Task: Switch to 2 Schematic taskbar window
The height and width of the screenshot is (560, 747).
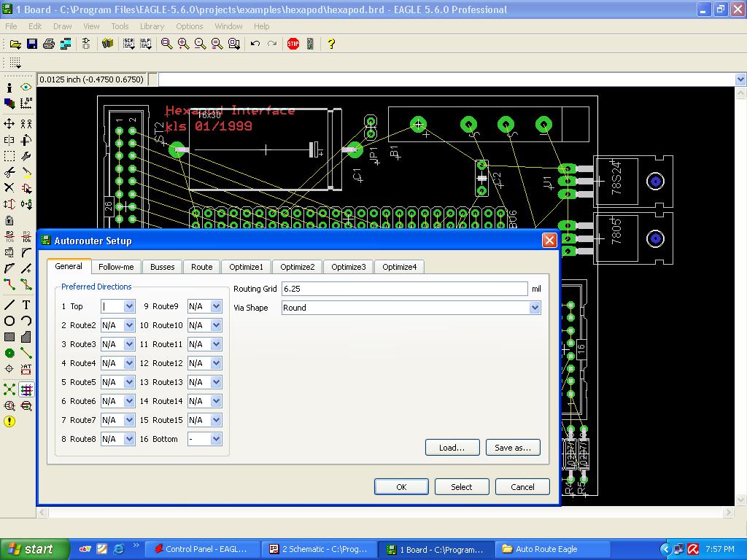Action: [x=320, y=549]
